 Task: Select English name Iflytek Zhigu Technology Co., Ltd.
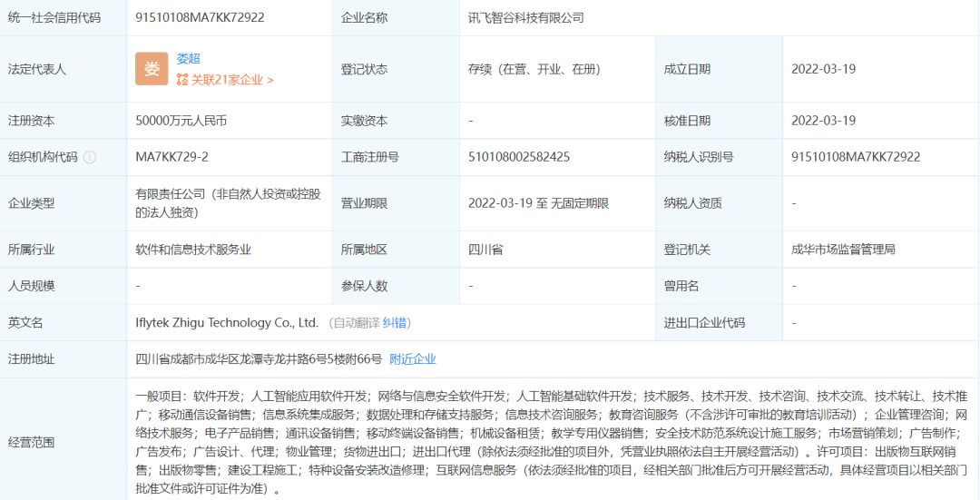[x=227, y=323]
